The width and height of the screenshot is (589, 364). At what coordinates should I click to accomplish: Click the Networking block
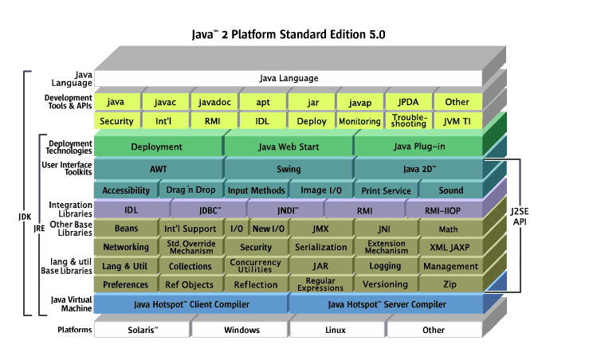coord(126,247)
